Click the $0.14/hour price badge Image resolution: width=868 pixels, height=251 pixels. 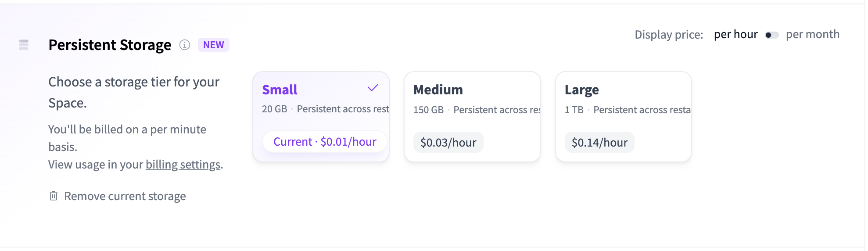tap(599, 143)
